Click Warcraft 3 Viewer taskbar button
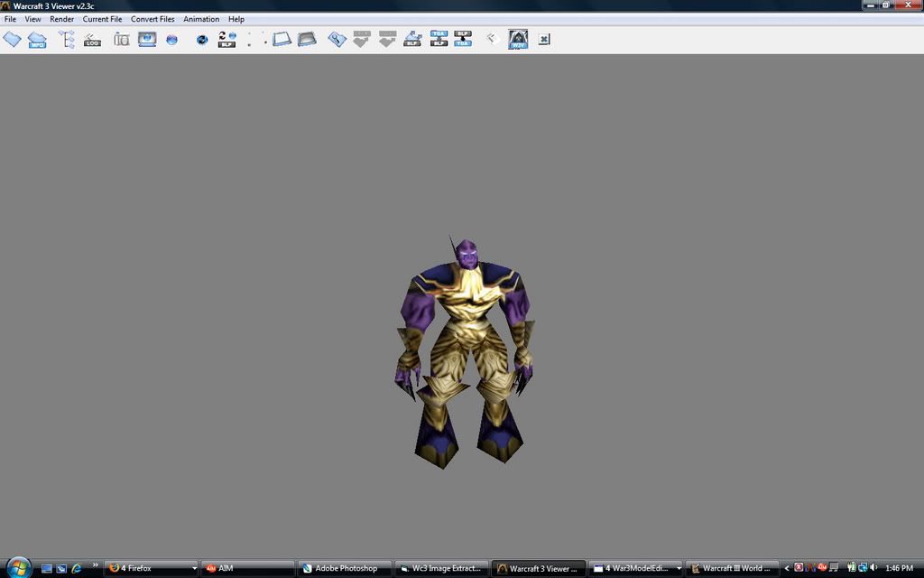The height and width of the screenshot is (578, 924). (x=539, y=569)
